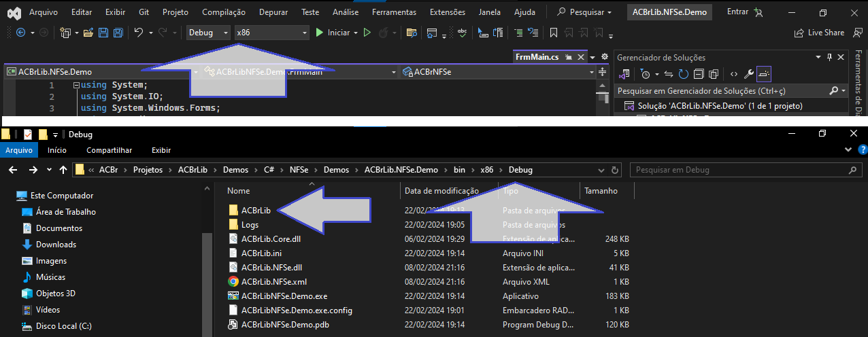Screen dimensions: 868x337
Task: Click the Open File folder icon
Action: tap(88, 33)
